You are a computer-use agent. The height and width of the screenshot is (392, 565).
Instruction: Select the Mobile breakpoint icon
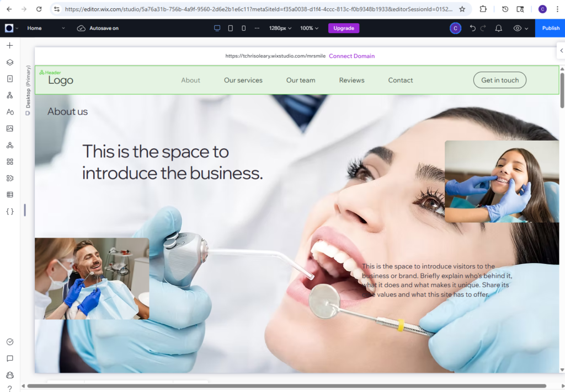point(243,28)
